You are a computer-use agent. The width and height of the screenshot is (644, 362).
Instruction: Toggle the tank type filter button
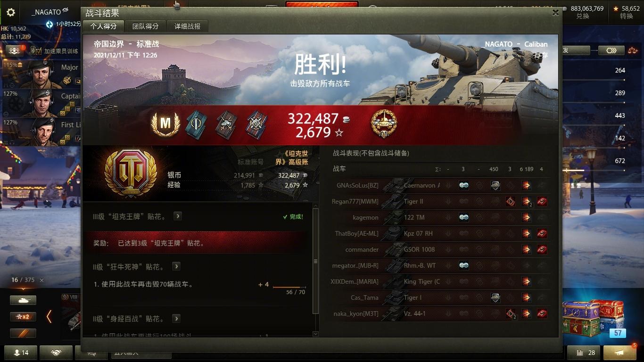pyautogui.click(x=23, y=300)
